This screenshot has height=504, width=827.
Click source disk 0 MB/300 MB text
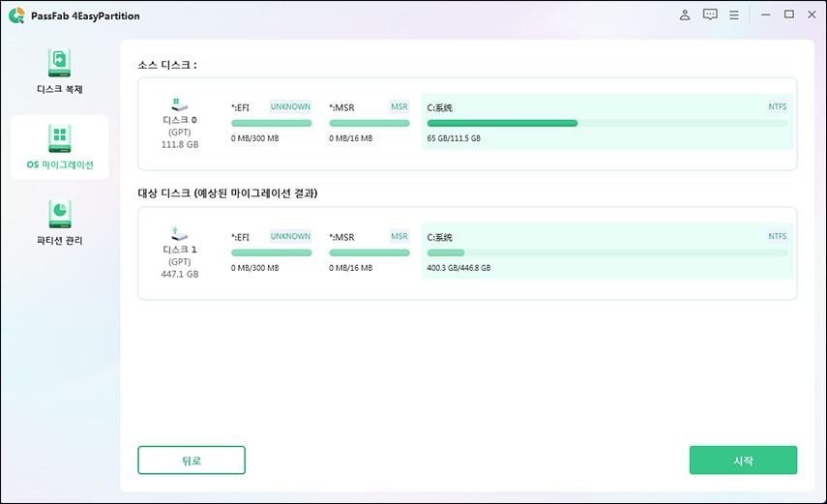(254, 138)
